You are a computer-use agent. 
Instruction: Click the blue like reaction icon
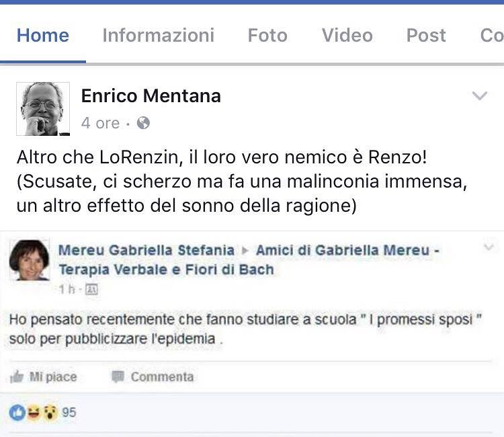click(x=17, y=412)
